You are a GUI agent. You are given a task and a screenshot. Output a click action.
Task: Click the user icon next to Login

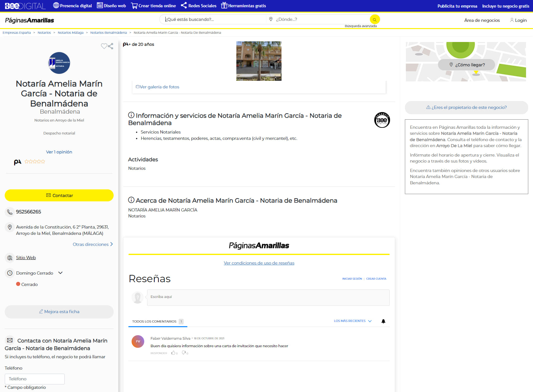(512, 20)
